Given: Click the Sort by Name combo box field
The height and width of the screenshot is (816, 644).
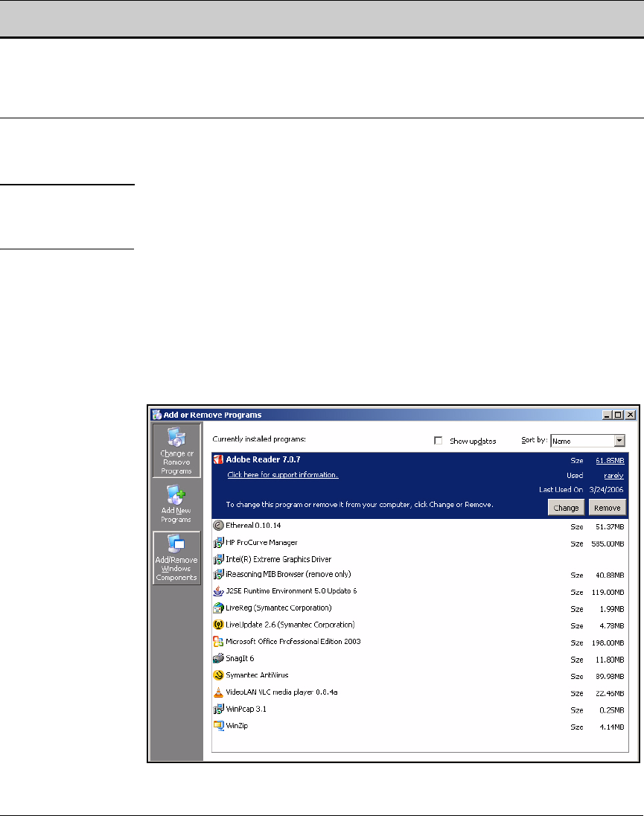Looking at the screenshot, I should click(587, 440).
